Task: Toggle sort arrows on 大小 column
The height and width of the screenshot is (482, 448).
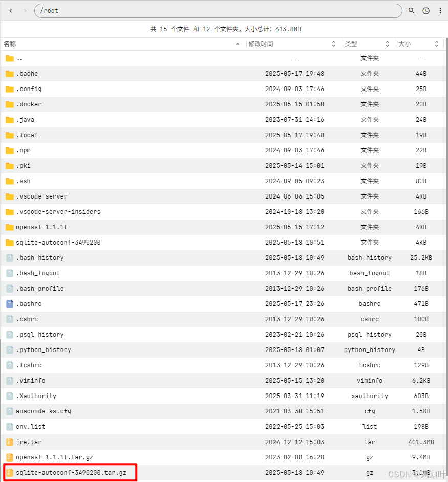Action: (436, 43)
